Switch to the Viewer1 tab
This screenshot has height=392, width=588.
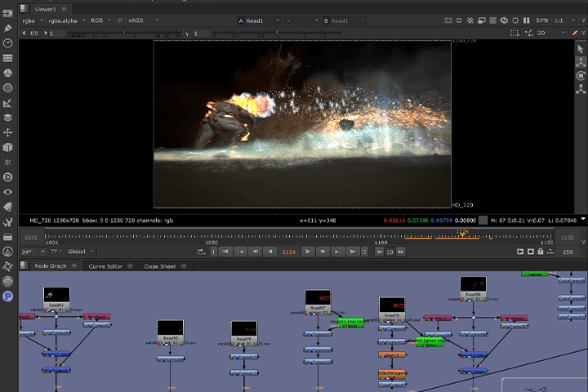(45, 9)
